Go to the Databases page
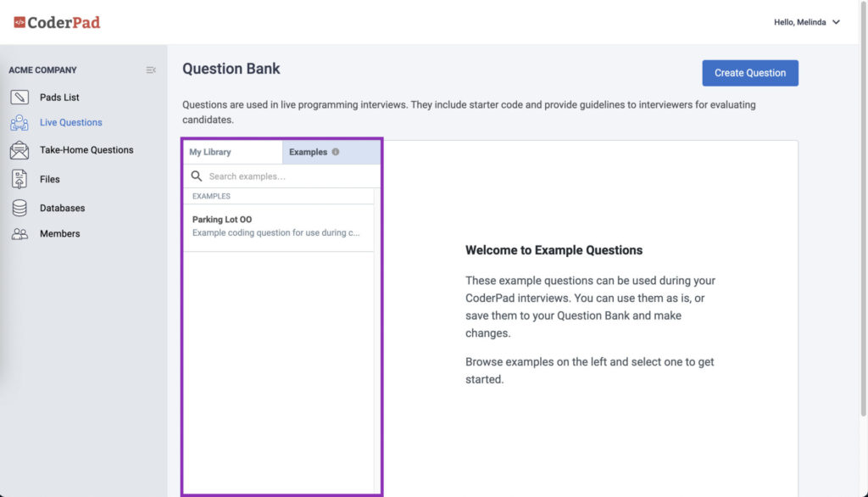 tap(62, 209)
